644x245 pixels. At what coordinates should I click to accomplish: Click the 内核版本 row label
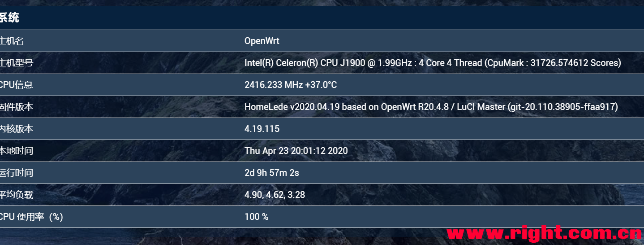click(x=17, y=129)
